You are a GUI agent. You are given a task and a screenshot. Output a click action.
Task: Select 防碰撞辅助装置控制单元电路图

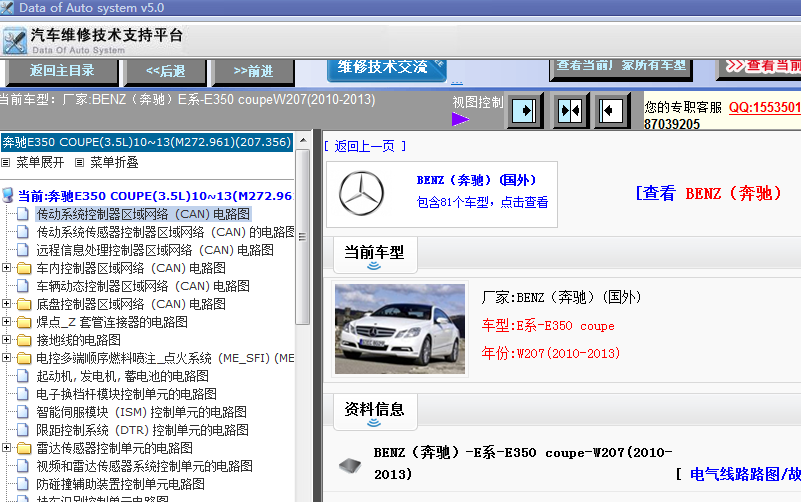[x=121, y=484]
